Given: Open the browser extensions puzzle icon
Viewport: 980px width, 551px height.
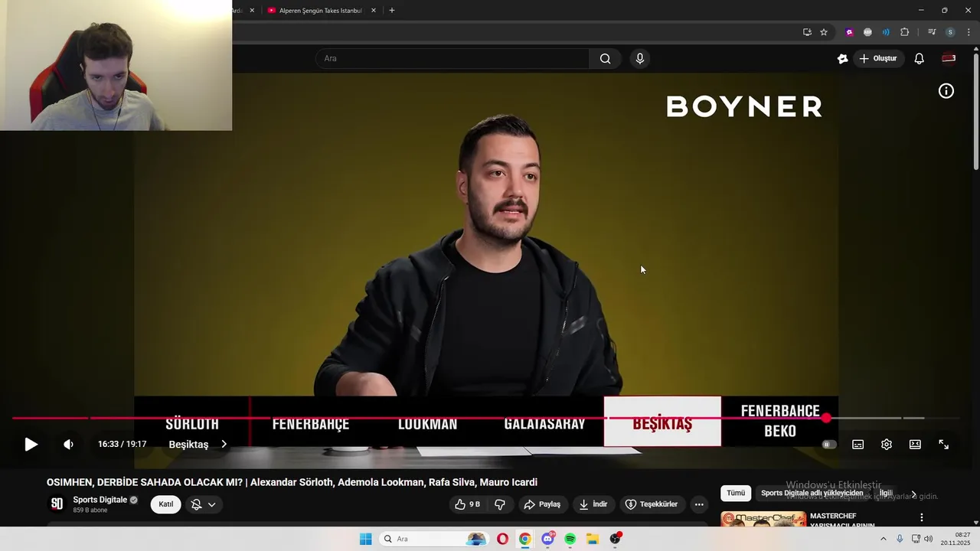Looking at the screenshot, I should (x=905, y=32).
